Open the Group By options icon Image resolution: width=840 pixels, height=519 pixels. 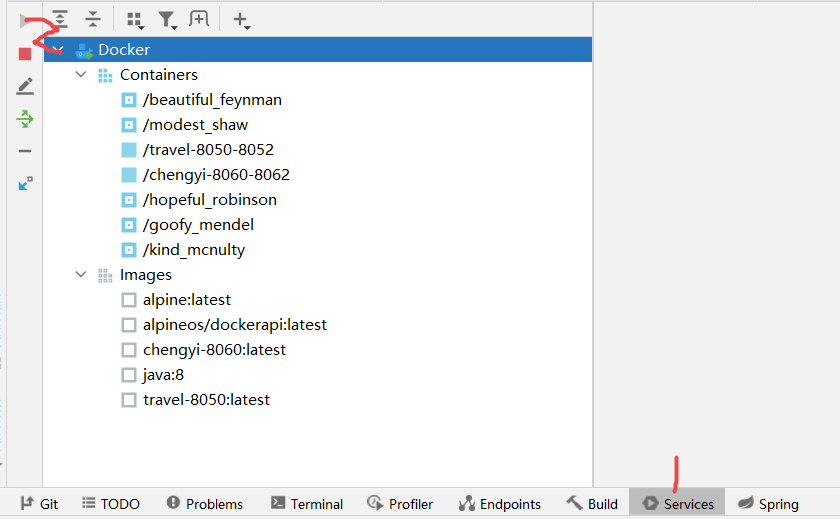coord(134,20)
